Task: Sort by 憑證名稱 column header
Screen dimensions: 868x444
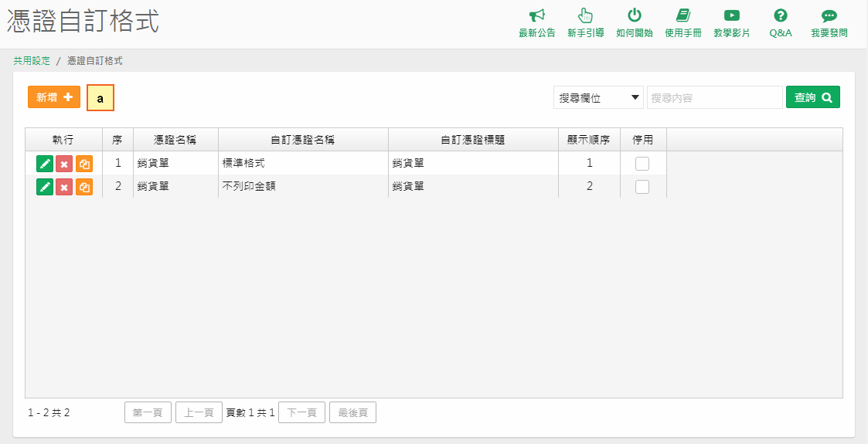Action: click(175, 140)
